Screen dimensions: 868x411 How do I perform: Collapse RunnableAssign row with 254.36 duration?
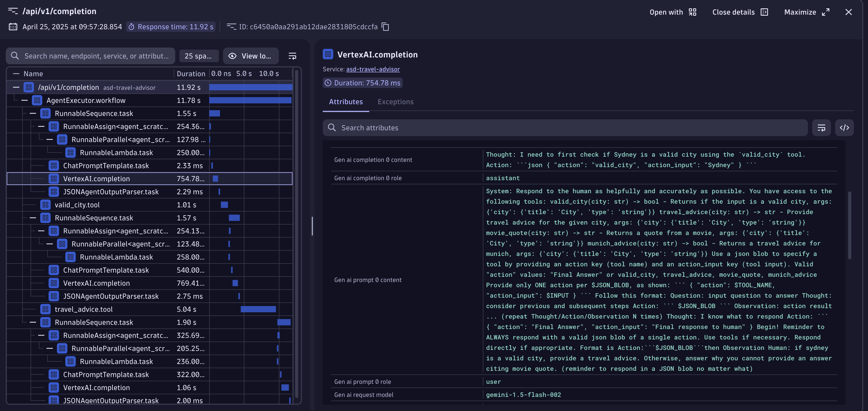[x=41, y=127]
